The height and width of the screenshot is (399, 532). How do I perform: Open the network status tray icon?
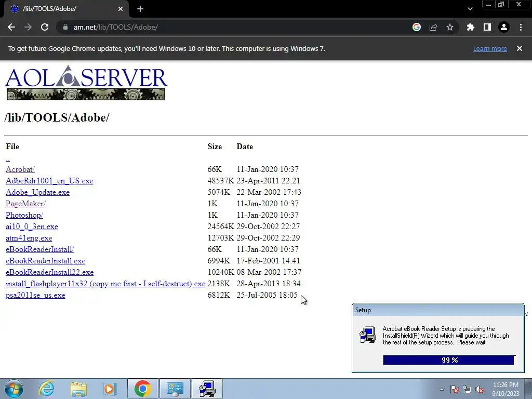click(467, 389)
